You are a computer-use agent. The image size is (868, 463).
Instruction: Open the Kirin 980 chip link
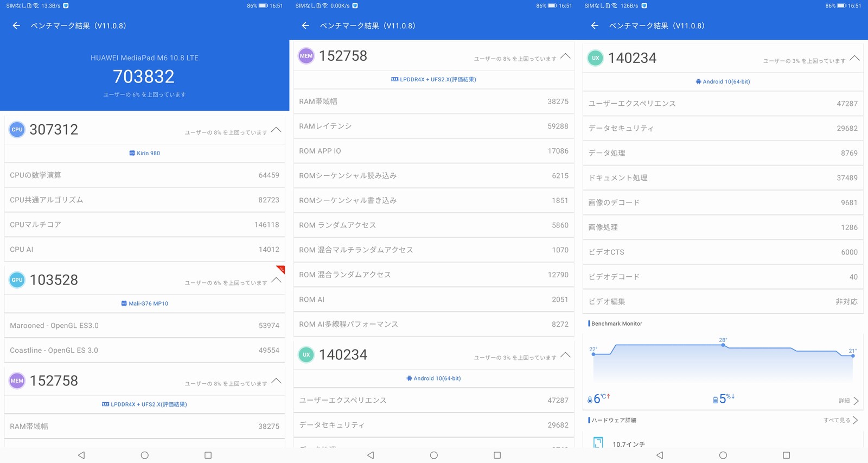click(x=145, y=153)
